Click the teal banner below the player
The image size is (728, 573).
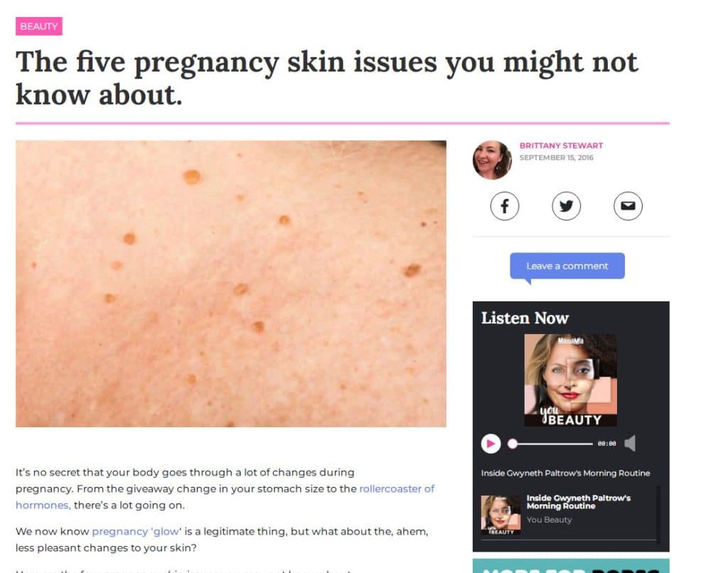pyautogui.click(x=571, y=566)
